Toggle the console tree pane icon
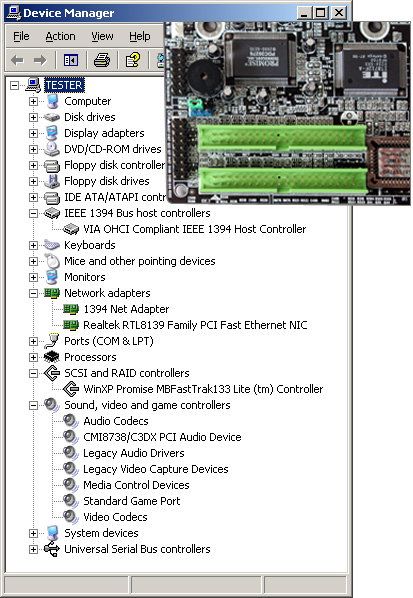The height and width of the screenshot is (598, 413). [71, 60]
